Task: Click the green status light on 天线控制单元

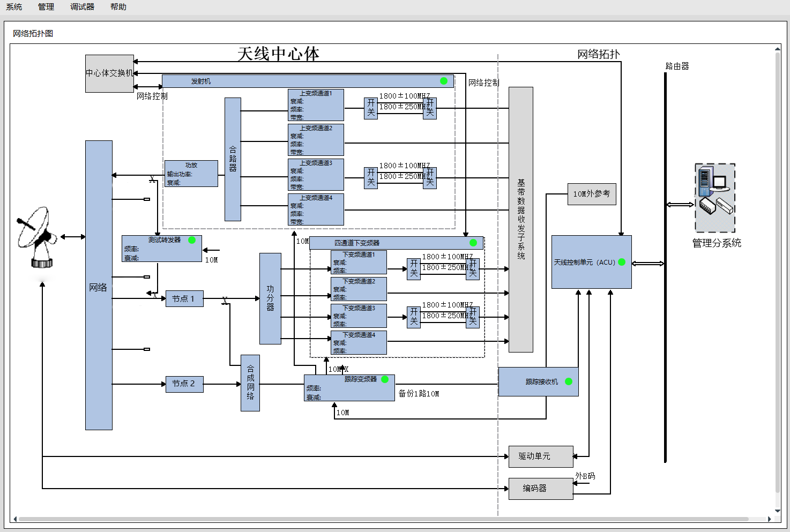Action: pos(622,262)
